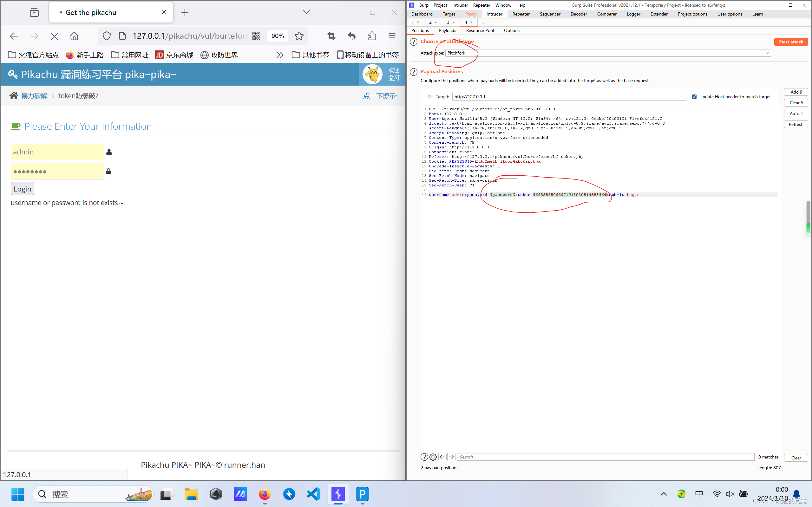Click the username field containing admin
Screen dimensions: 812x507
(x=57, y=152)
